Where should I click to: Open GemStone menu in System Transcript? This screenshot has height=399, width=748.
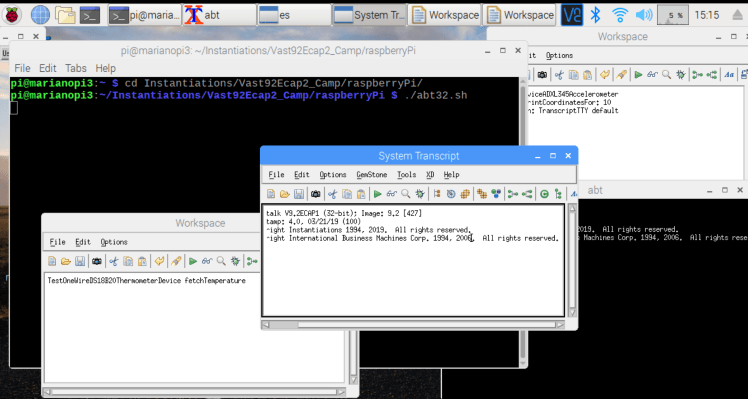372,175
